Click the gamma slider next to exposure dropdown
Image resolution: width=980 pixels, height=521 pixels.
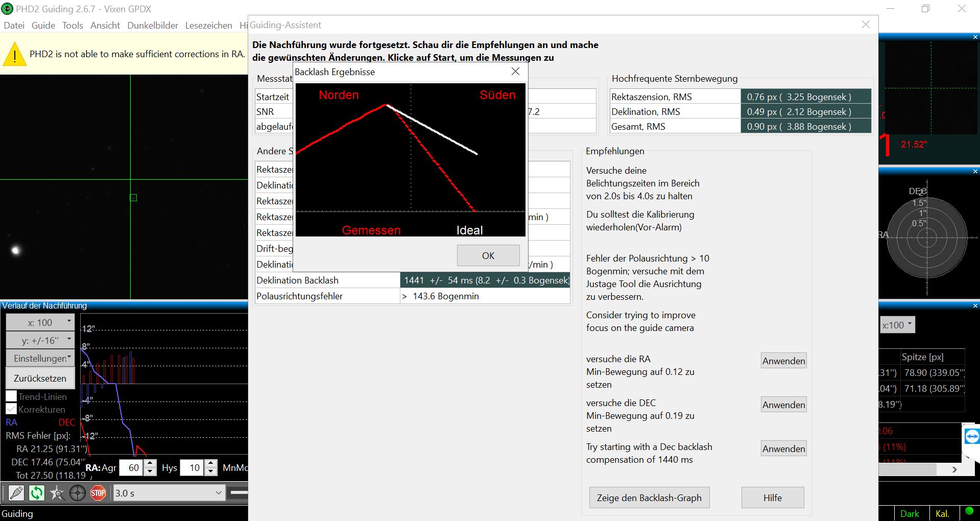(238, 493)
